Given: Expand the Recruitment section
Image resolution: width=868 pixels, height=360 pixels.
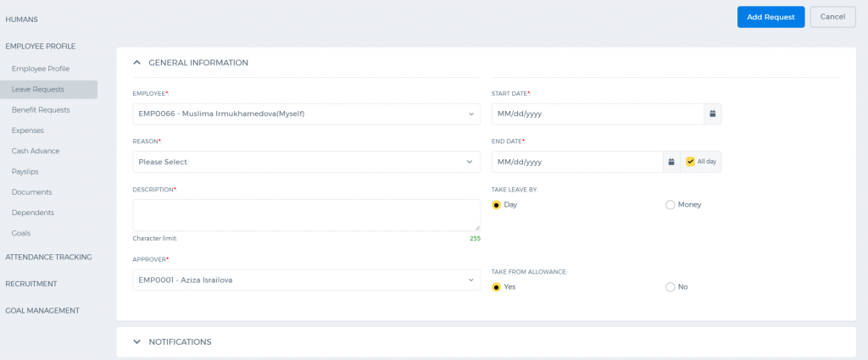Looking at the screenshot, I should pyautogui.click(x=31, y=284).
